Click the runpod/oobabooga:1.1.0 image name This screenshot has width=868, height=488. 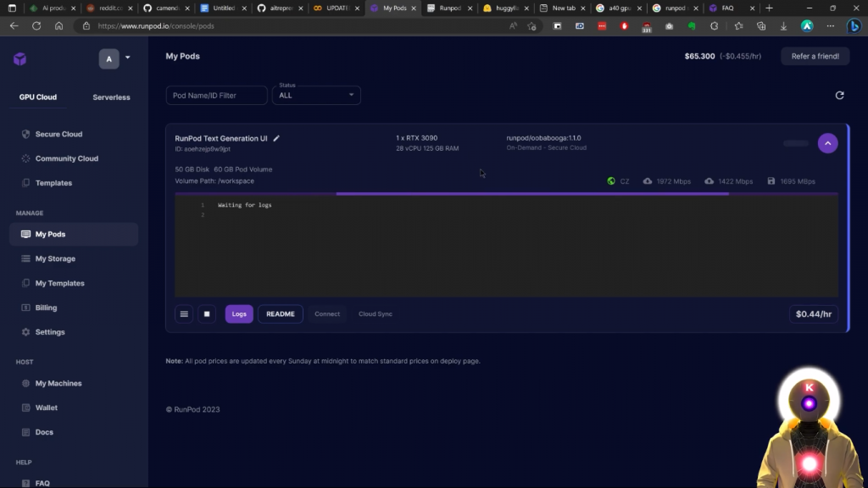point(543,138)
